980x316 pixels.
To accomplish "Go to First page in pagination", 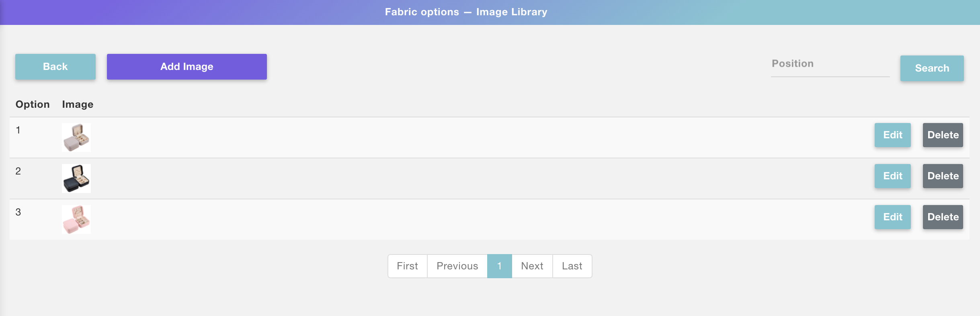I will tap(407, 266).
